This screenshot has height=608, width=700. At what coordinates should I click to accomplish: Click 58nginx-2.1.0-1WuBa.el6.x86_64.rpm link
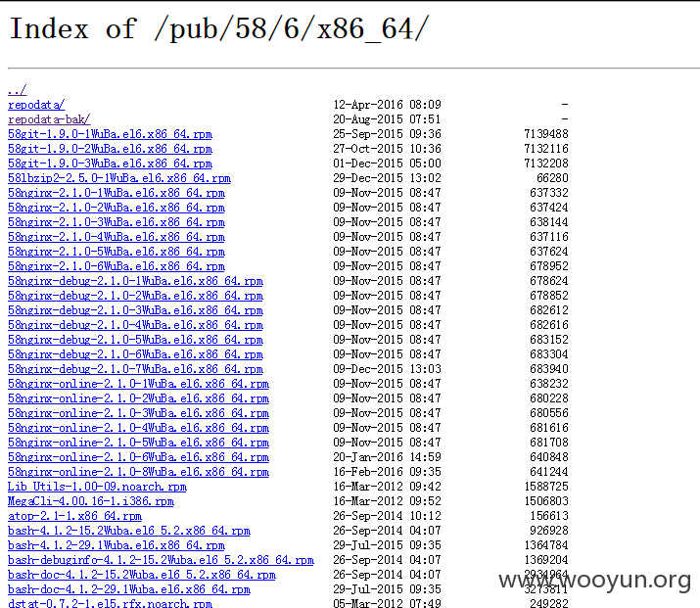(x=117, y=193)
